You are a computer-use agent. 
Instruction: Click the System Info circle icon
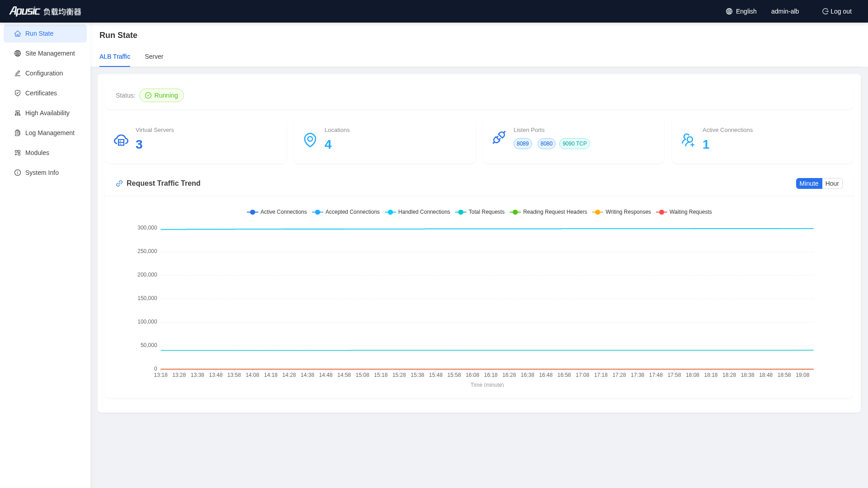coord(18,173)
